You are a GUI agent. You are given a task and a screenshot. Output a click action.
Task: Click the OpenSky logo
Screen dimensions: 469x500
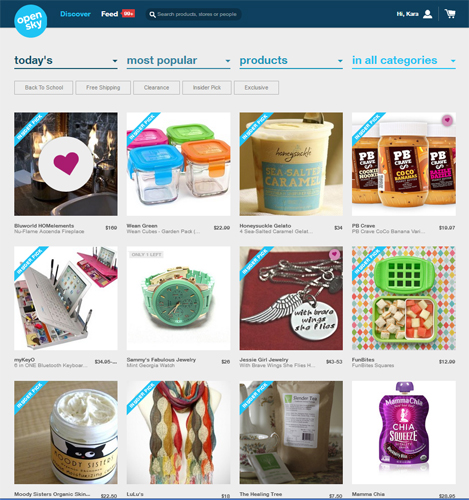(31, 21)
